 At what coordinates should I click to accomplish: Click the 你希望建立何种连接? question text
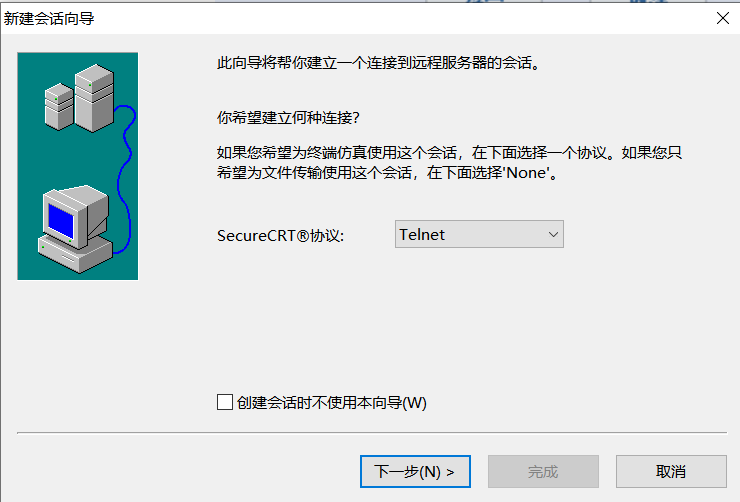(288, 117)
